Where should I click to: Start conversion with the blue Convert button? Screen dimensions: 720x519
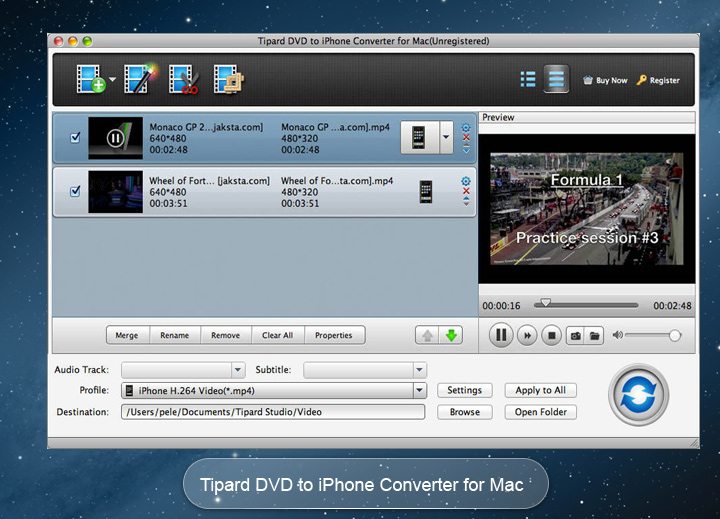(x=638, y=395)
